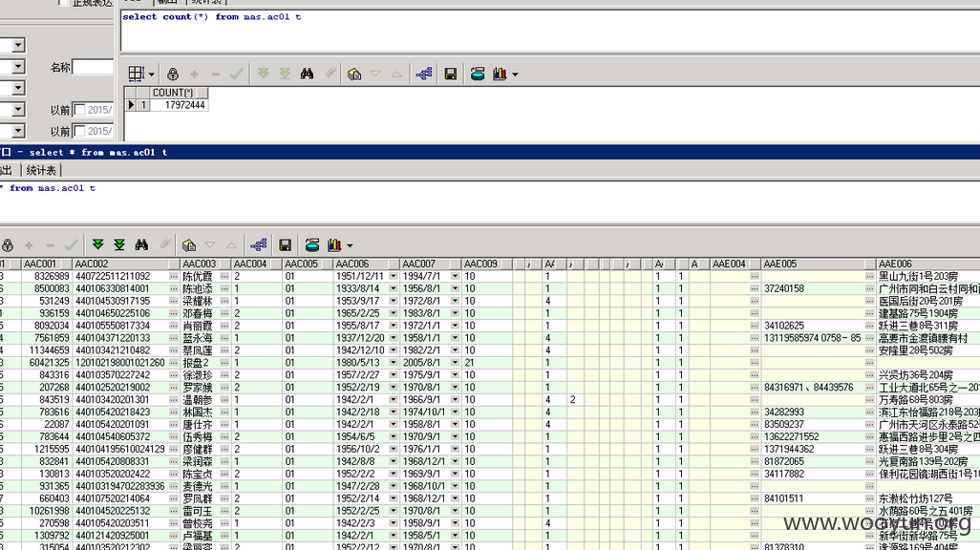The image size is (980, 550).
Task: Click the binoculars find icon in the lower results toolbar
Action: pyautogui.click(x=142, y=245)
